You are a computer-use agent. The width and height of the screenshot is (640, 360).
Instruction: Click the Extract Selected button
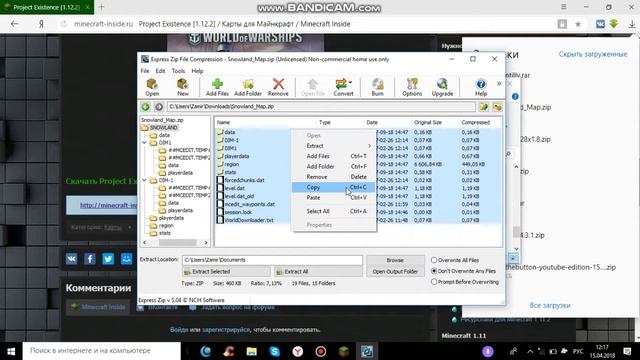coord(226,271)
